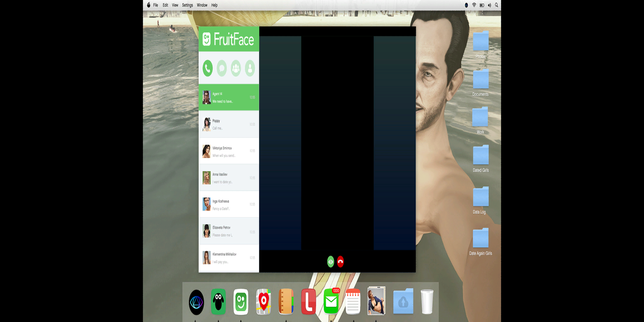The width and height of the screenshot is (644, 322).
Task: Click the volume speaker icon
Action: [x=489, y=5]
